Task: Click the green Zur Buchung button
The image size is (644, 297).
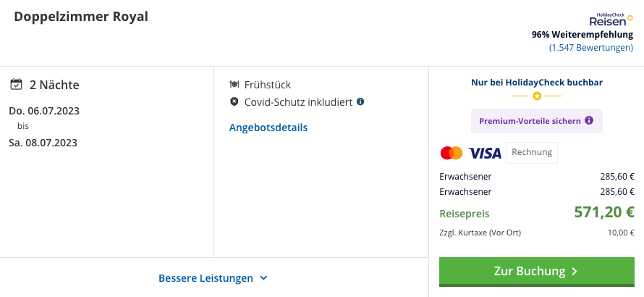Action: tap(537, 272)
